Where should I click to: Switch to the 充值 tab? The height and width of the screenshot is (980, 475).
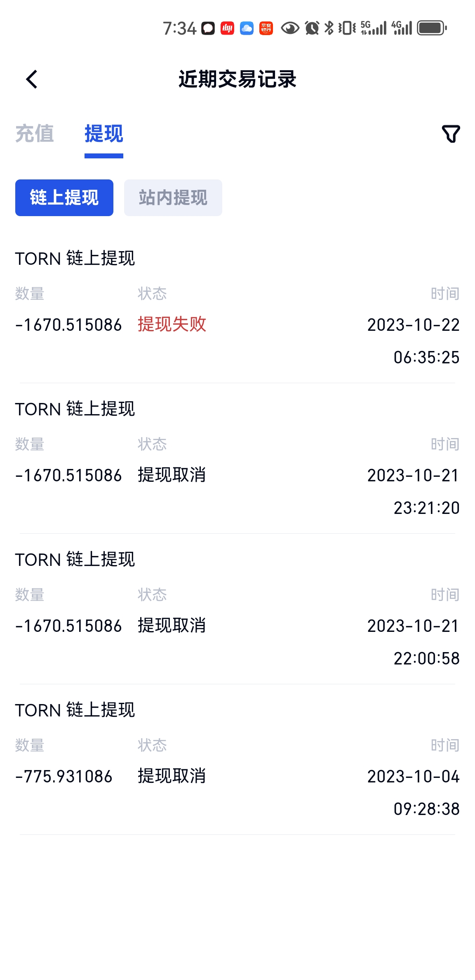click(35, 134)
